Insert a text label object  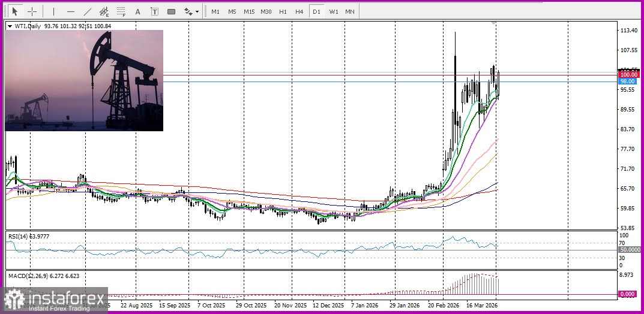point(155,11)
